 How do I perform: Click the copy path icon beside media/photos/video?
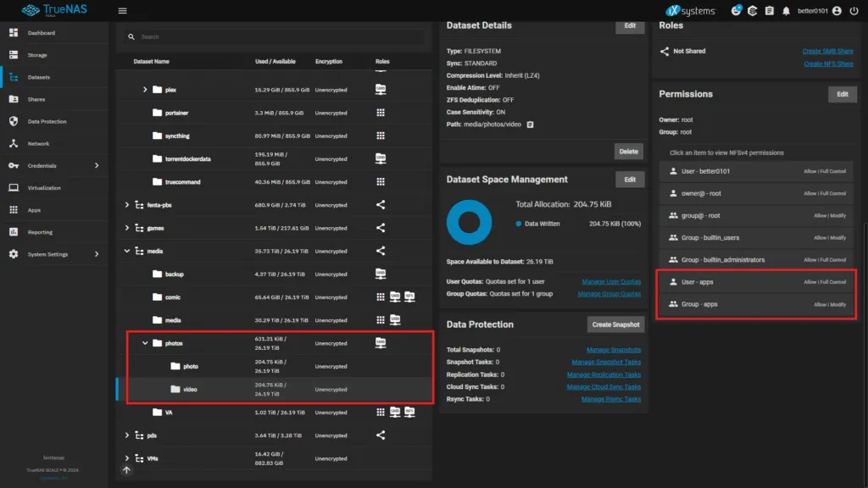pos(531,123)
